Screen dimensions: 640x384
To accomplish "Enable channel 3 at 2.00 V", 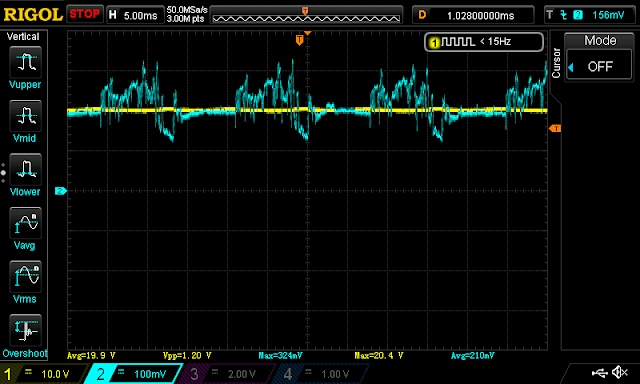I will [x=227, y=374].
